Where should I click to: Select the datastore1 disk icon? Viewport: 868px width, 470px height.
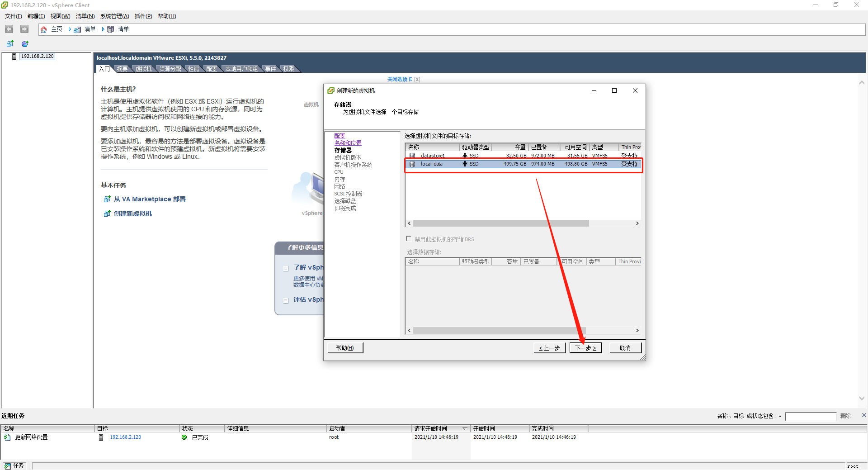click(x=412, y=155)
